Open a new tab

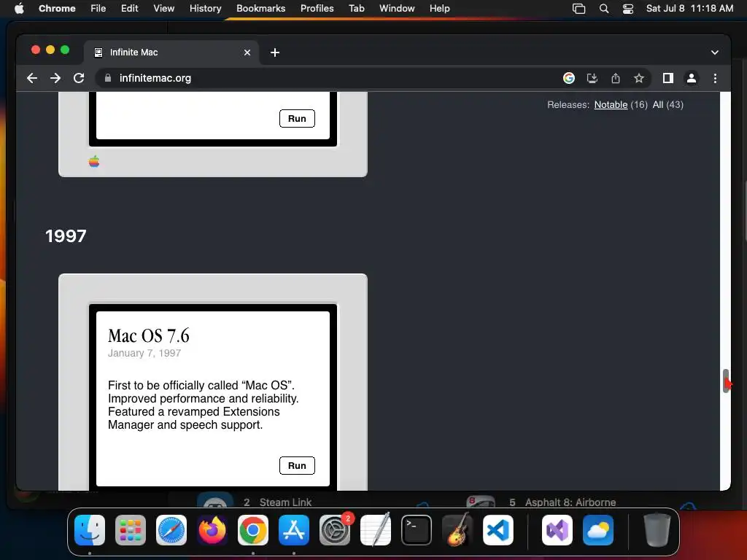(275, 52)
